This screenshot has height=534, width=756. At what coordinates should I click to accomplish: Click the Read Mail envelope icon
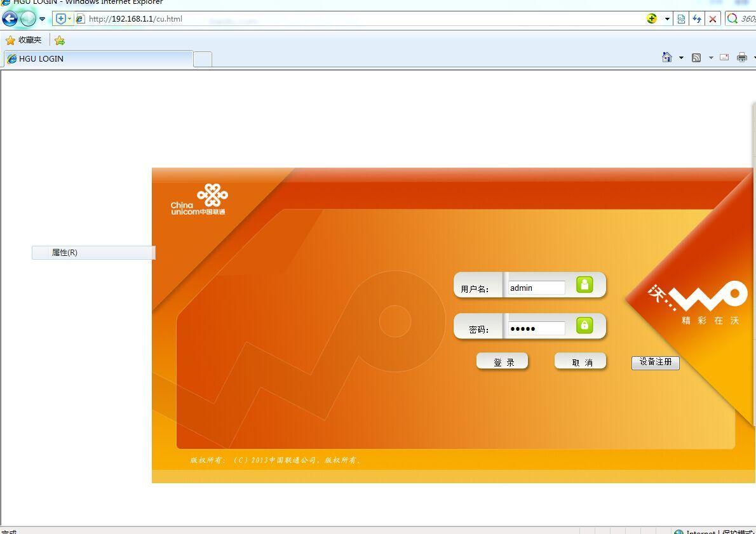724,57
